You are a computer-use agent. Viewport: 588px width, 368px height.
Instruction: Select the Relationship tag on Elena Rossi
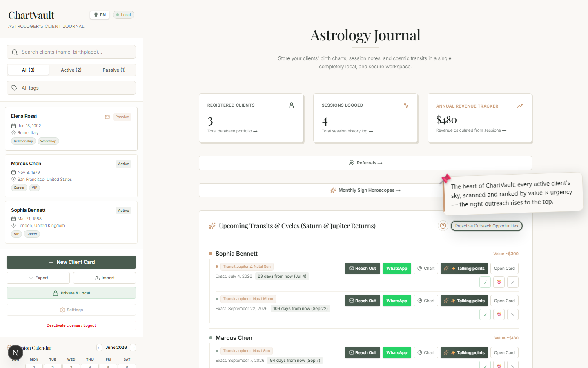23,141
